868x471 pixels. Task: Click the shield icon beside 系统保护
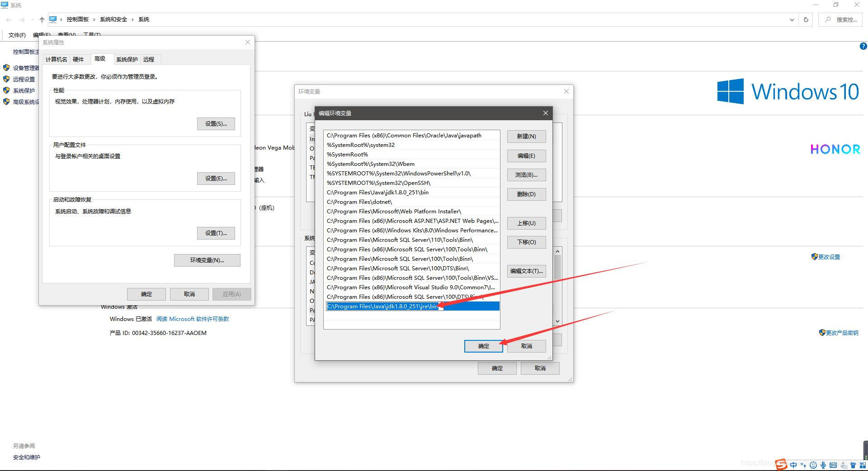point(6,90)
